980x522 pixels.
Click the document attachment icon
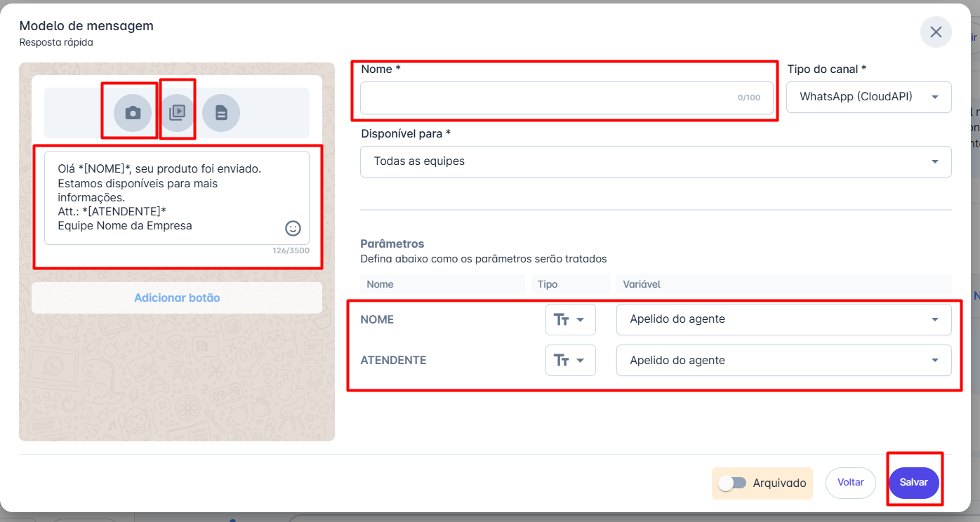click(x=221, y=113)
